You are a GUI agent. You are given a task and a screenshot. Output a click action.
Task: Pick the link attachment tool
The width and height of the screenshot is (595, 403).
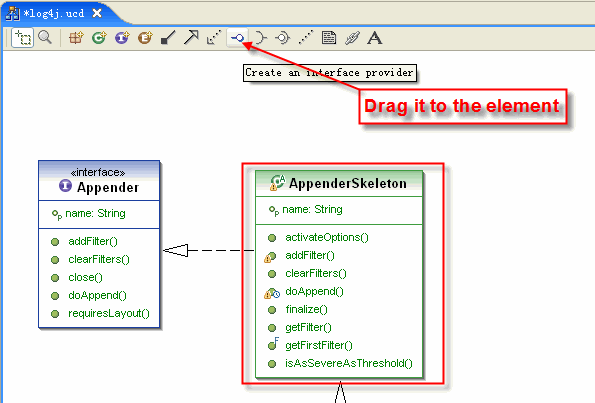point(352,38)
